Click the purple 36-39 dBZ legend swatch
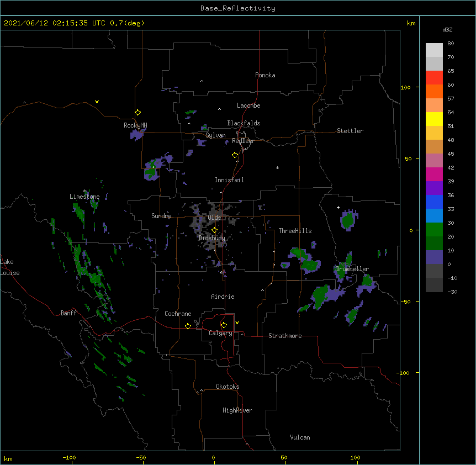This screenshot has width=476, height=465. coord(434,188)
